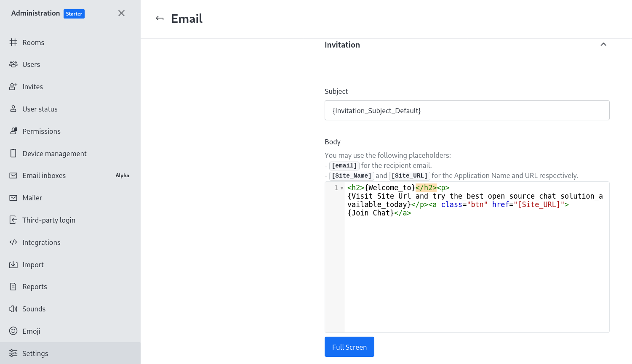This screenshot has width=632, height=364.
Task: Fold code line 1 arrow
Action: [342, 188]
